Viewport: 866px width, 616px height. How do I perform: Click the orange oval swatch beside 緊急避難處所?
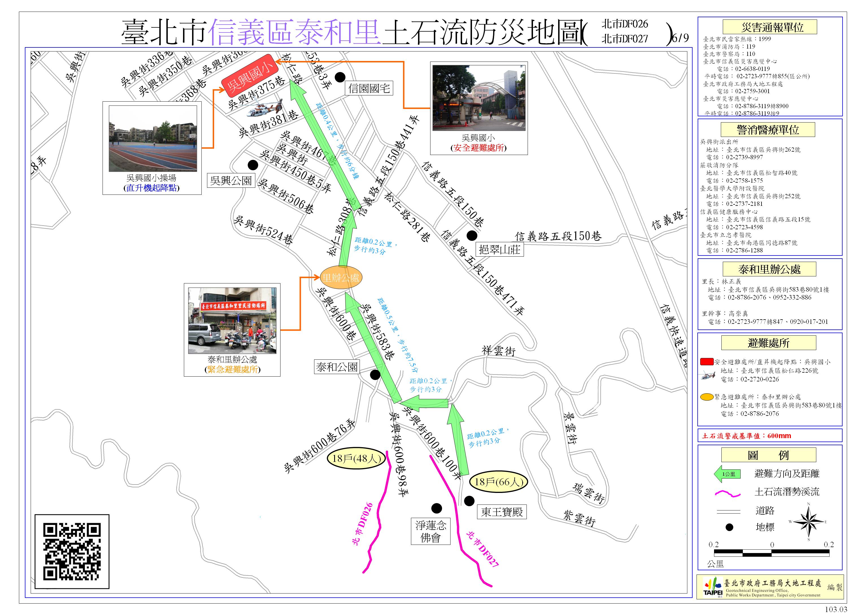[707, 397]
